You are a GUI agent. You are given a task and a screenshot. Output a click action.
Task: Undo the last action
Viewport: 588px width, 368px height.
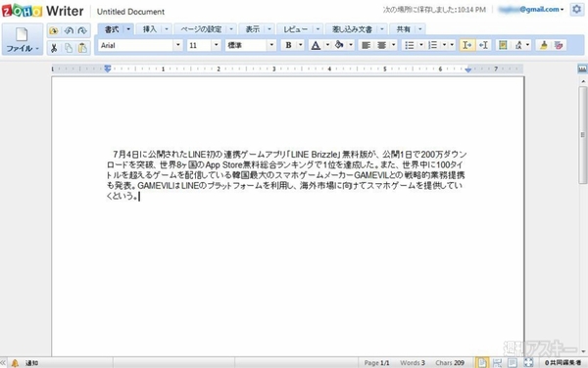69,30
